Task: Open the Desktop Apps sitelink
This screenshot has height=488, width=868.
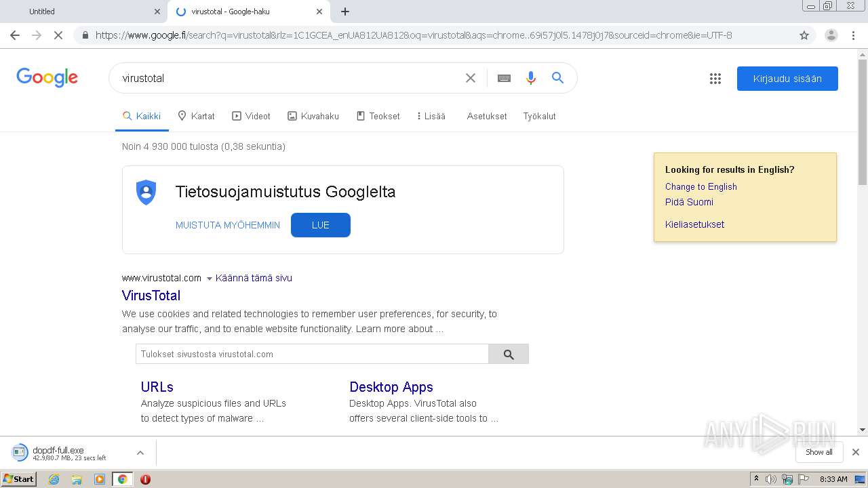Action: click(391, 387)
